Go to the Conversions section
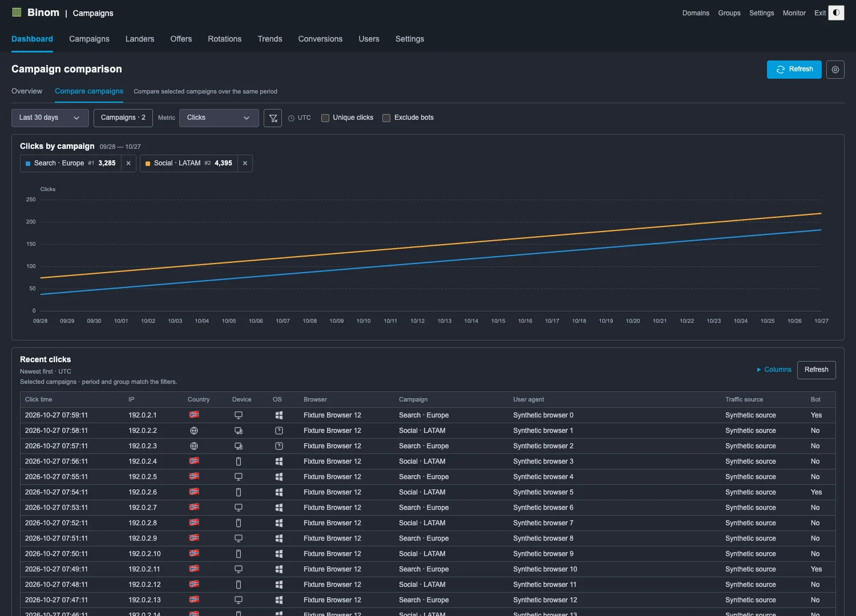The width and height of the screenshot is (856, 616). pos(320,39)
